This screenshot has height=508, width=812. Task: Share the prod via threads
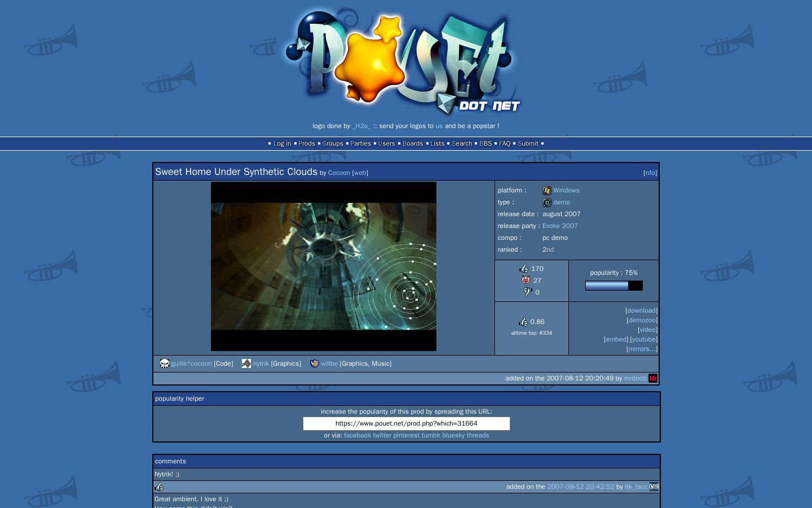point(478,435)
